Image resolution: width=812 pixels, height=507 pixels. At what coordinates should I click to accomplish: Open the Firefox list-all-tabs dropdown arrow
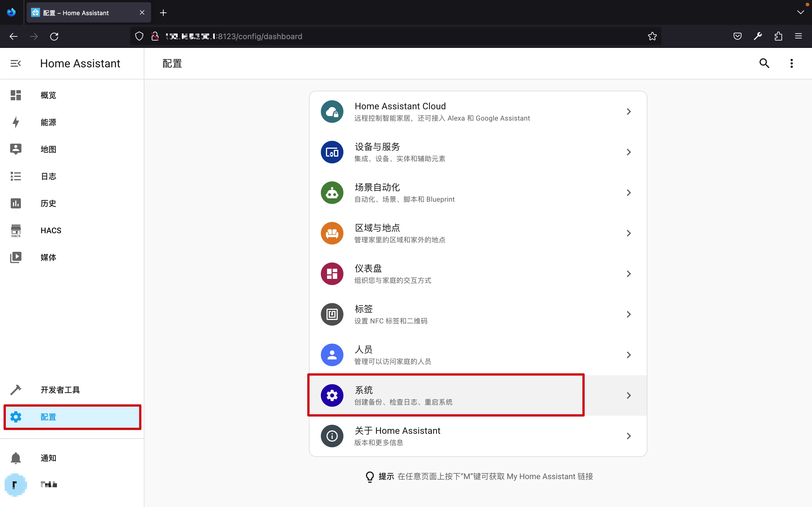pyautogui.click(x=800, y=12)
